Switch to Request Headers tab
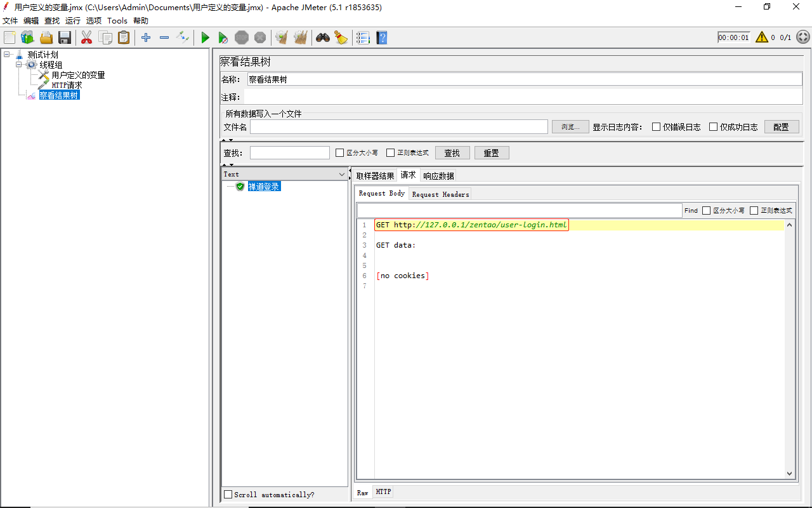Viewport: 812px width, 508px height. [x=440, y=194]
